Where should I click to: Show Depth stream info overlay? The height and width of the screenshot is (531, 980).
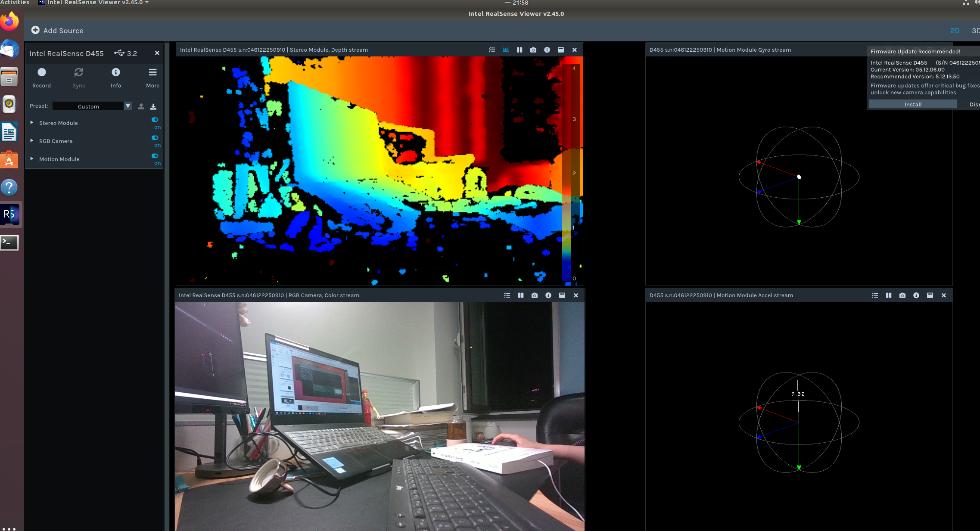pos(547,50)
